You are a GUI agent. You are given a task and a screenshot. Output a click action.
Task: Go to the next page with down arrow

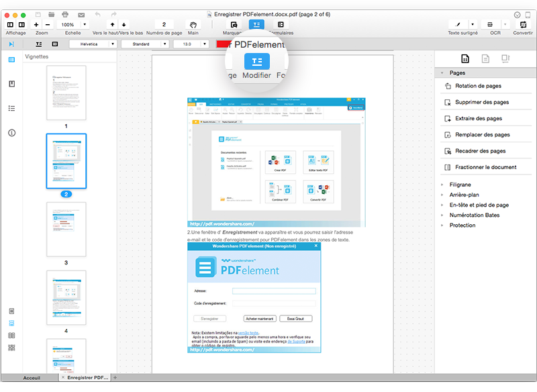click(x=124, y=25)
